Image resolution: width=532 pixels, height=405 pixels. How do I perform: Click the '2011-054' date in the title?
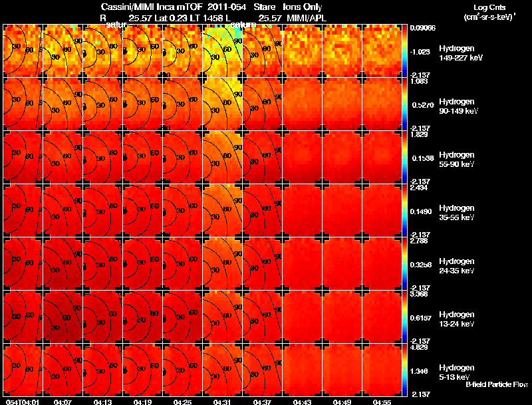(x=226, y=7)
